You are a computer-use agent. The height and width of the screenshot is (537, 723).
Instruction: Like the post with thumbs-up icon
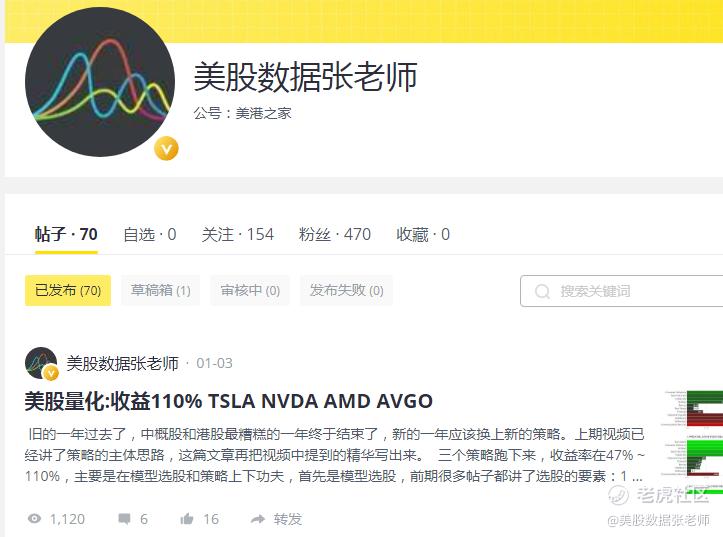coord(187,519)
